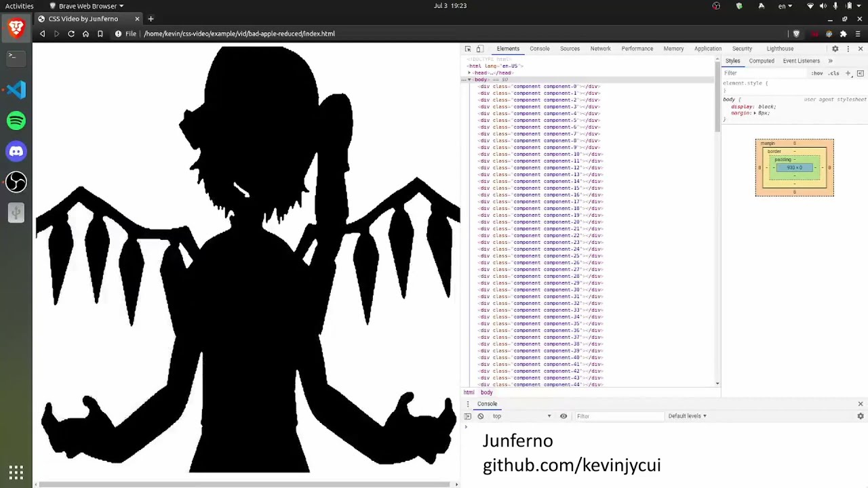Viewport: 868px width, 488px height.
Task: Toggle the device toolbar icon
Action: (x=479, y=49)
